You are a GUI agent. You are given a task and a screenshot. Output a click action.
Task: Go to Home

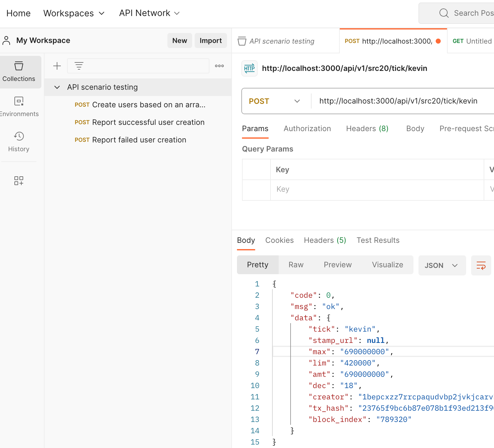(18, 13)
